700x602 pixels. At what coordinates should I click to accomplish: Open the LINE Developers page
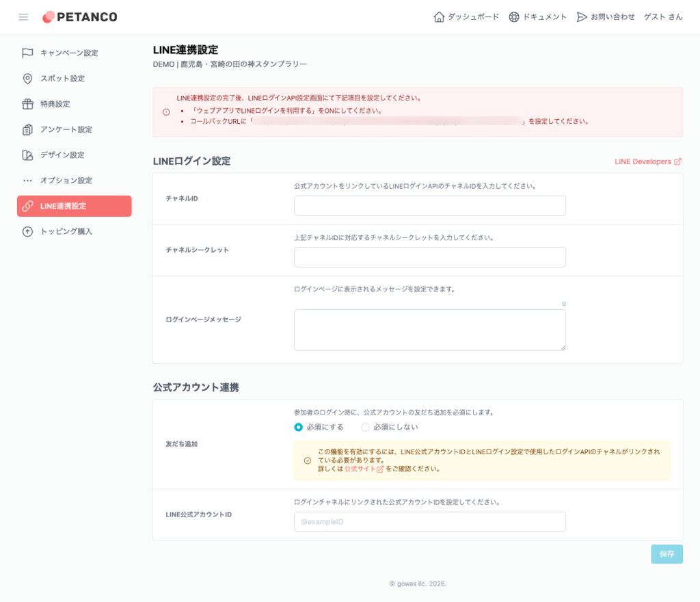pyautogui.click(x=643, y=161)
